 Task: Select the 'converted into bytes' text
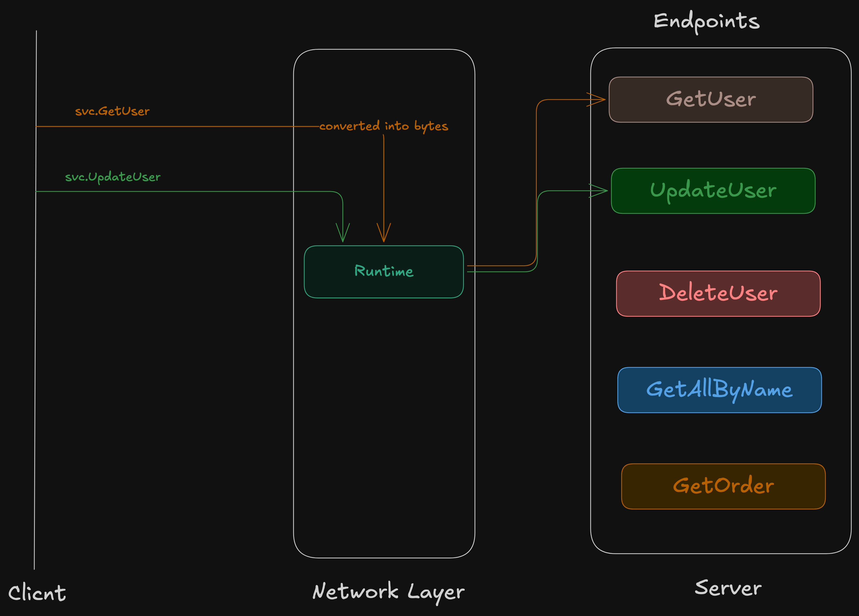tap(383, 126)
